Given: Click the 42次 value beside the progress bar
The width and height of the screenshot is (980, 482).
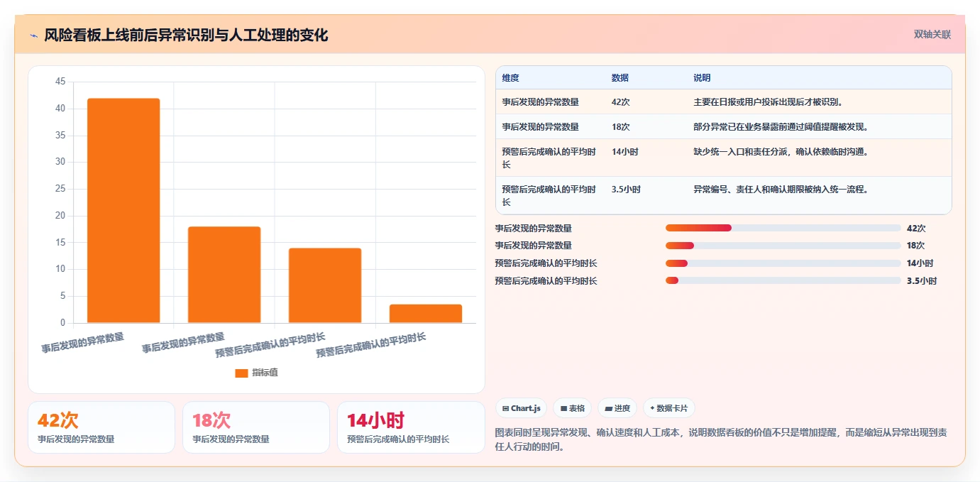Looking at the screenshot, I should [x=916, y=229].
